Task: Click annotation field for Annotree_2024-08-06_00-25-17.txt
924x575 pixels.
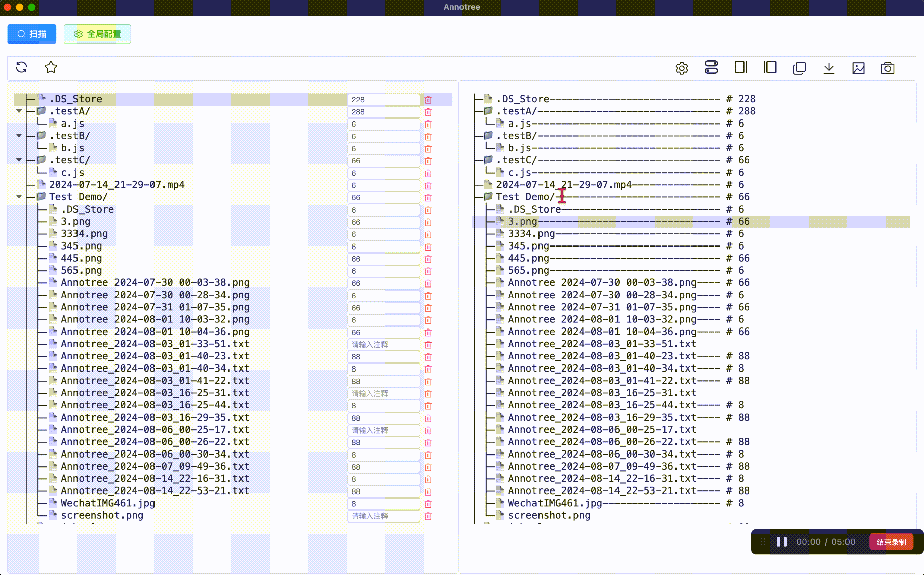Action: (x=383, y=430)
